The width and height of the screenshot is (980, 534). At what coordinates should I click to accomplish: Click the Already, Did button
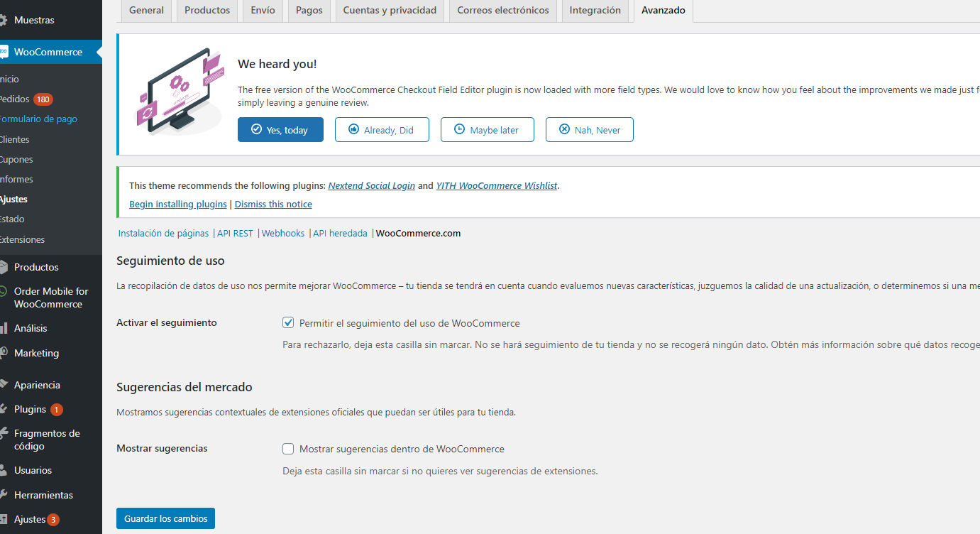pos(382,130)
